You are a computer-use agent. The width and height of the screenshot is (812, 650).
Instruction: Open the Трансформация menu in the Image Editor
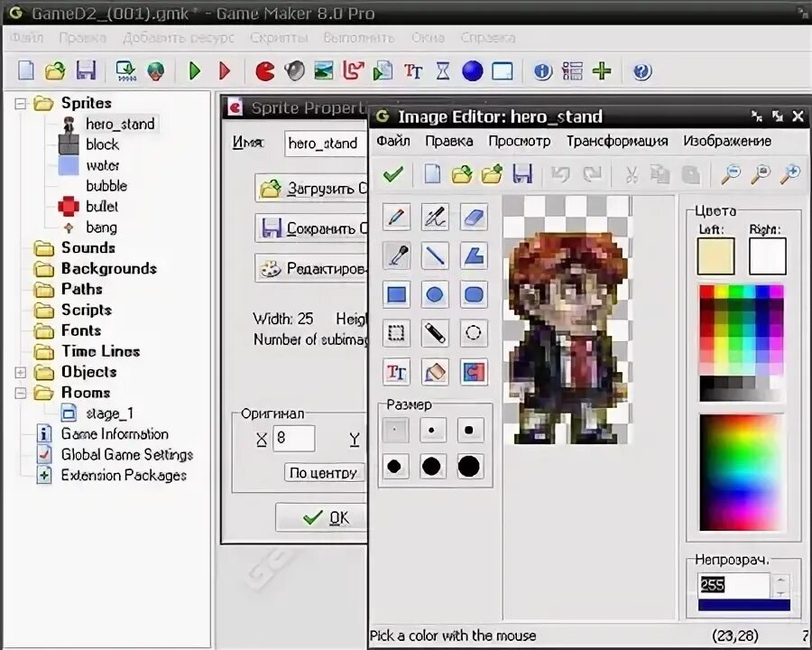tap(617, 141)
